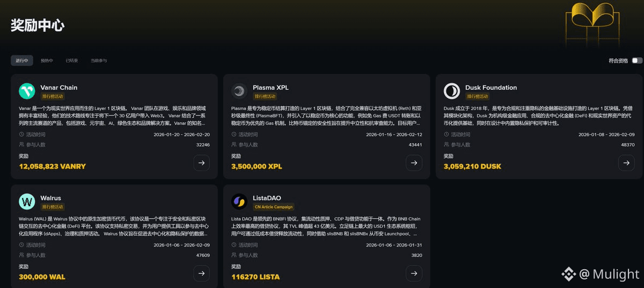Click the Plasma XPL description paragraph

(x=326, y=115)
